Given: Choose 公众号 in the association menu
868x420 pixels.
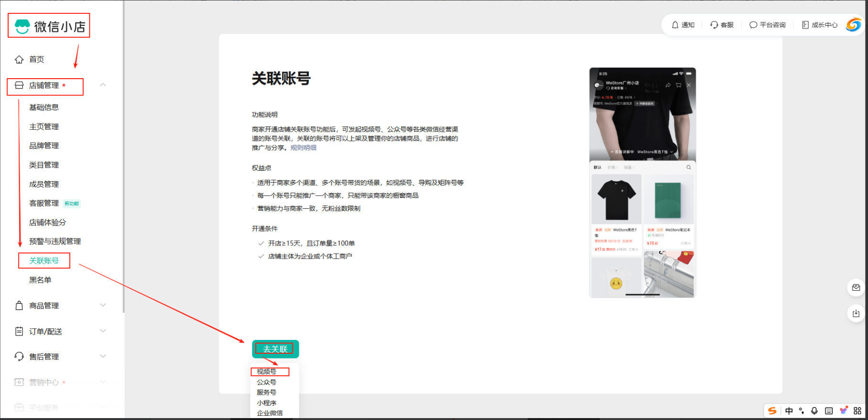Looking at the screenshot, I should [267, 382].
